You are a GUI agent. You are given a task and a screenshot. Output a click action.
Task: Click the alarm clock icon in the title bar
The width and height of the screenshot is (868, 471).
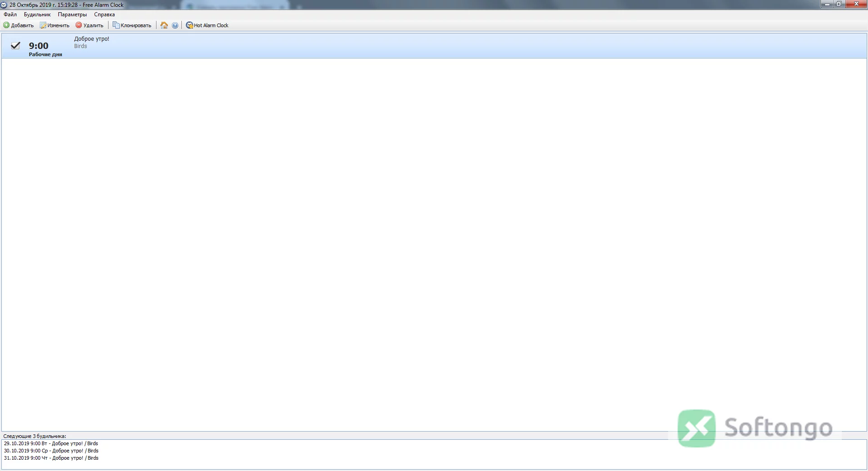tap(4, 5)
